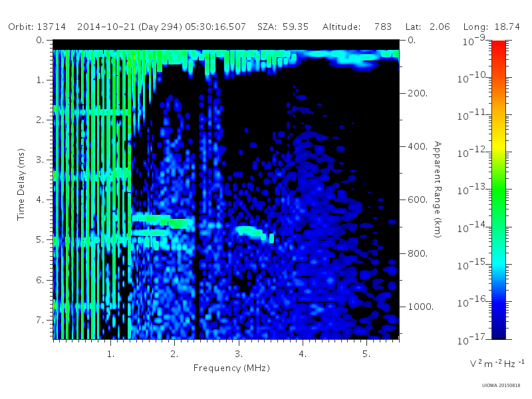
Task: Click the '2.' tick on frequency axis
Action: point(174,354)
